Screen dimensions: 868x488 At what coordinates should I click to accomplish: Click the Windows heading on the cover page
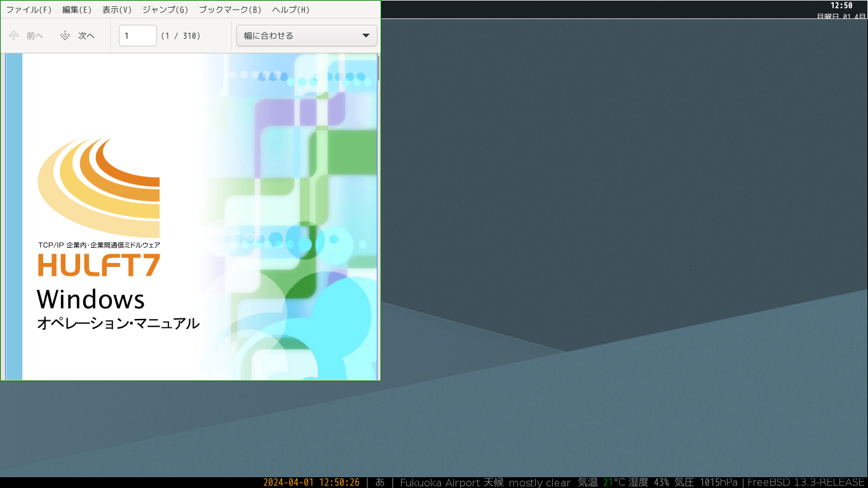[x=91, y=299]
